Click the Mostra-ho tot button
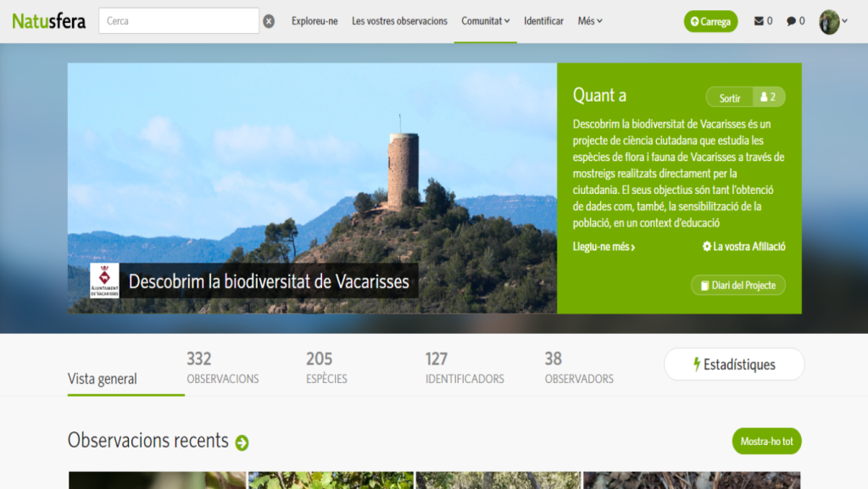 [766, 441]
